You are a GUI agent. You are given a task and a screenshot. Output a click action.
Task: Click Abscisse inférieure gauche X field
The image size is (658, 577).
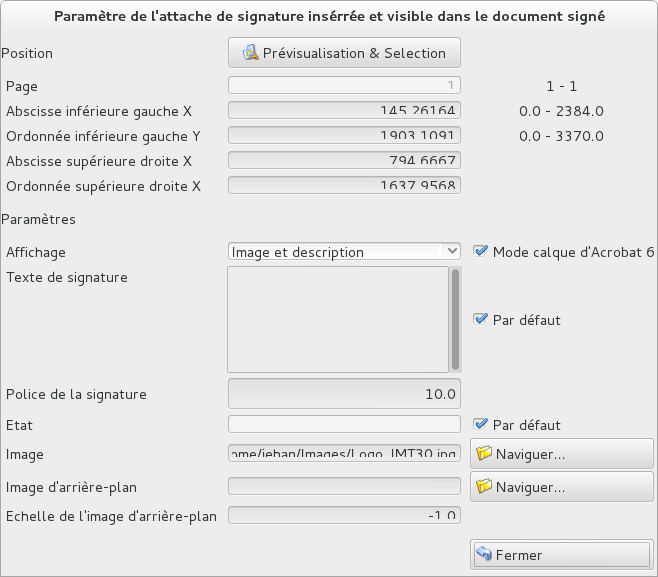pyautogui.click(x=344, y=111)
